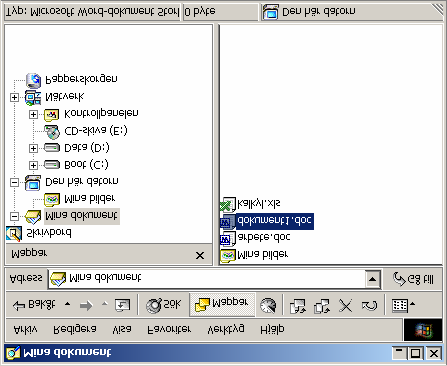Click the forward arrow toolbar button
The width and height of the screenshot is (447, 366).
tap(86, 305)
